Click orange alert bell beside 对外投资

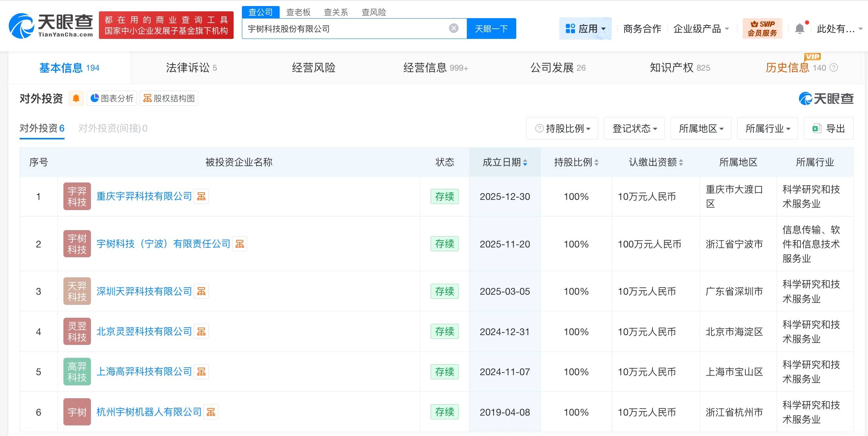(76, 98)
